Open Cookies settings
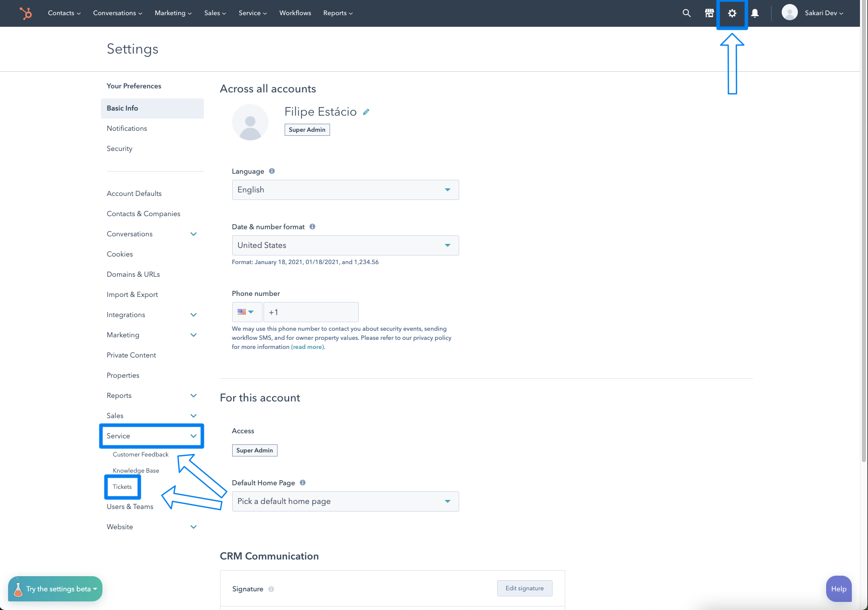The height and width of the screenshot is (610, 868). point(120,254)
